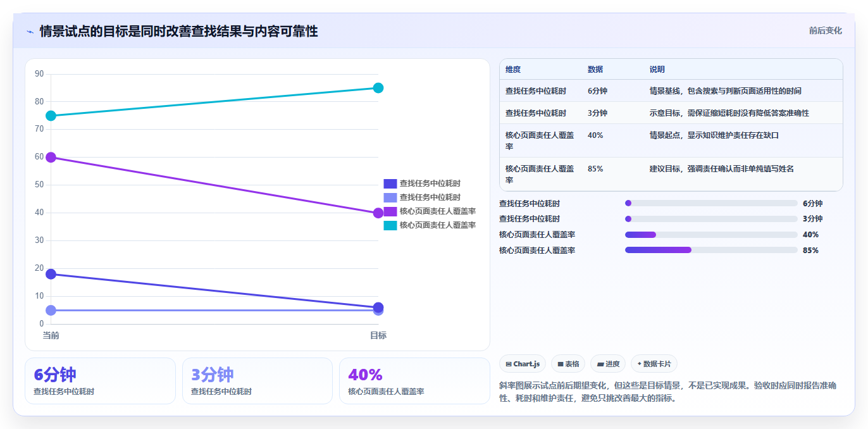This screenshot has width=868, height=429.
Task: Click the cyan data point at 目标
Action: click(378, 88)
